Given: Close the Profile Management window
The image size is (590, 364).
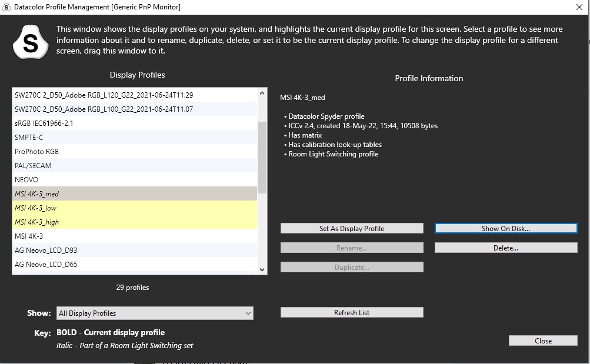Looking at the screenshot, I should 579,7.
